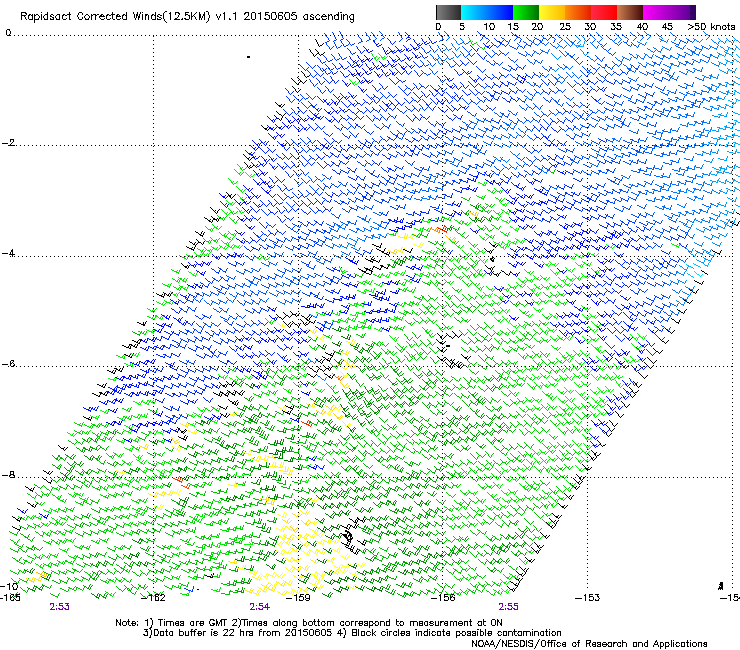Viewport: 740px width, 650px height.
Task: Click the 'Data buffer is 22 hrs' note line
Action: point(352,633)
